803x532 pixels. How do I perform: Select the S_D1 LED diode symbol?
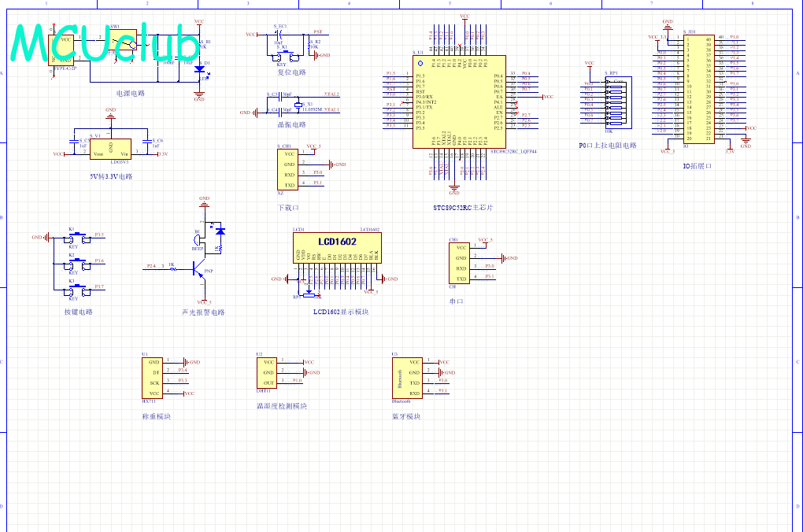(x=199, y=69)
